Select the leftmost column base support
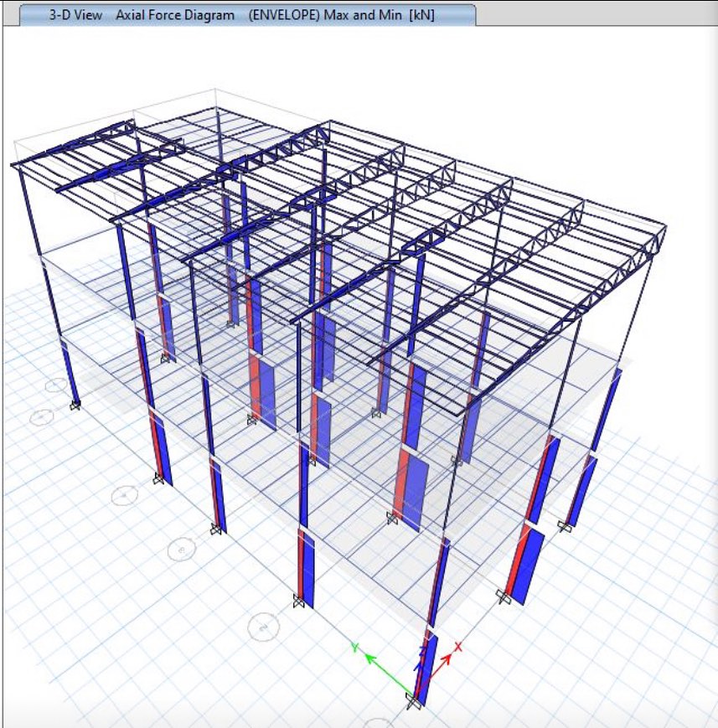The image size is (718, 728). [75, 405]
